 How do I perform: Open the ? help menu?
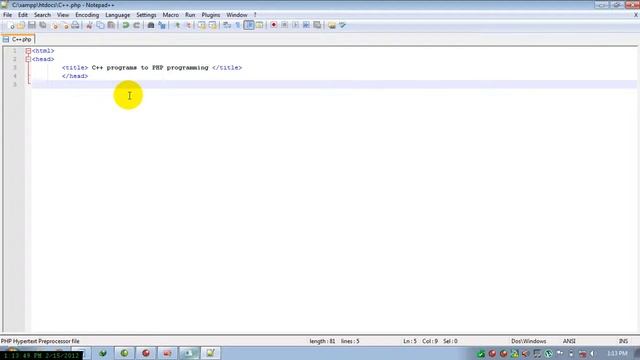255,15
